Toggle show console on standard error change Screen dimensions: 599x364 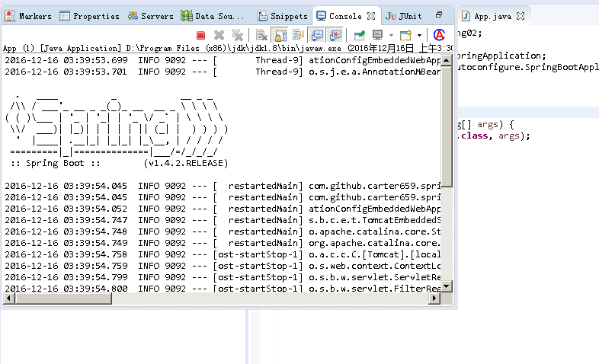[x=334, y=35]
